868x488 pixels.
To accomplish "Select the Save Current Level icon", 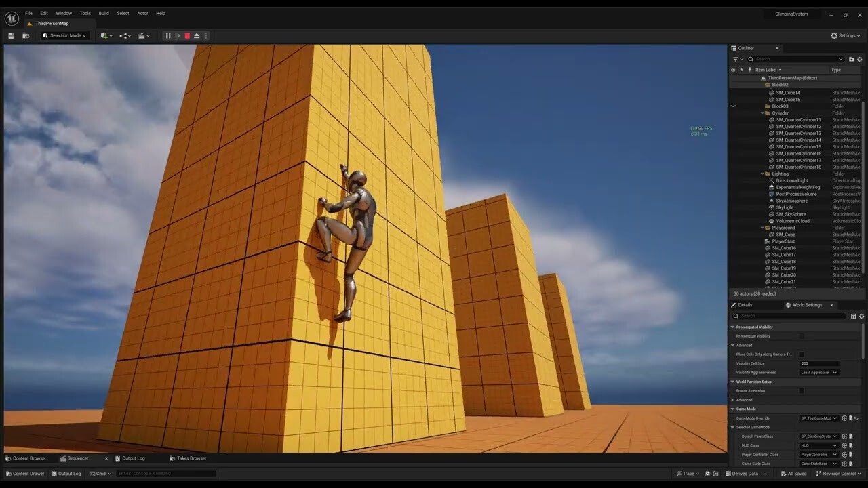I will [x=10, y=35].
